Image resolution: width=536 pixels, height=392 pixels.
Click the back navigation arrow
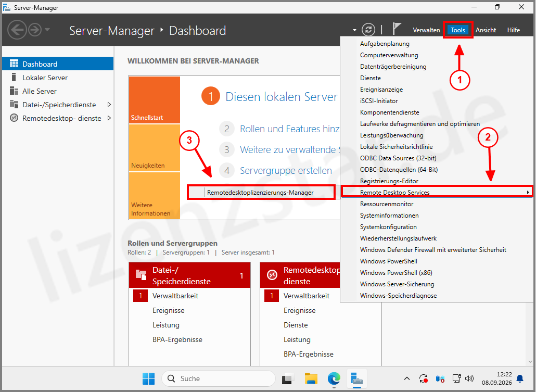(x=17, y=30)
